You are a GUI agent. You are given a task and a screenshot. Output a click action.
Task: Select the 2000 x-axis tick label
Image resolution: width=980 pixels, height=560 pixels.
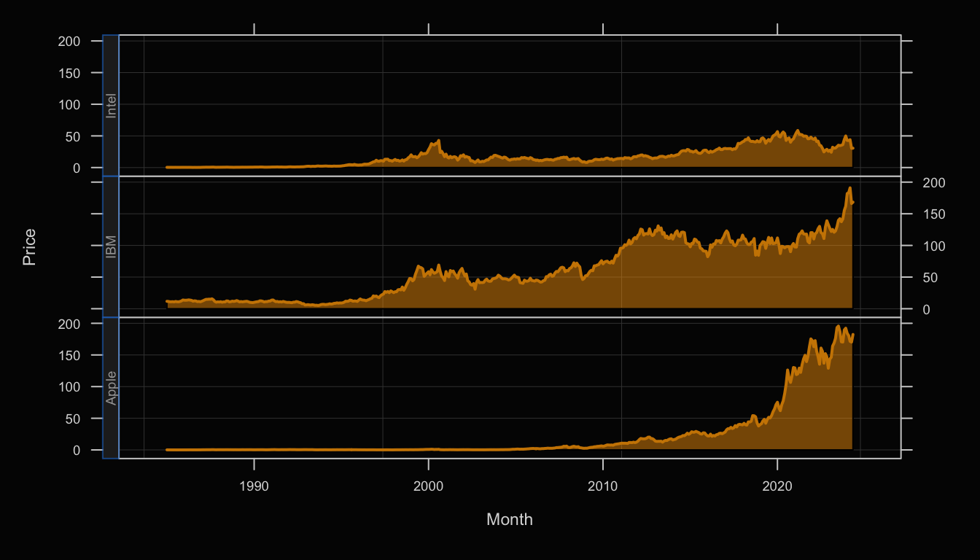click(429, 485)
